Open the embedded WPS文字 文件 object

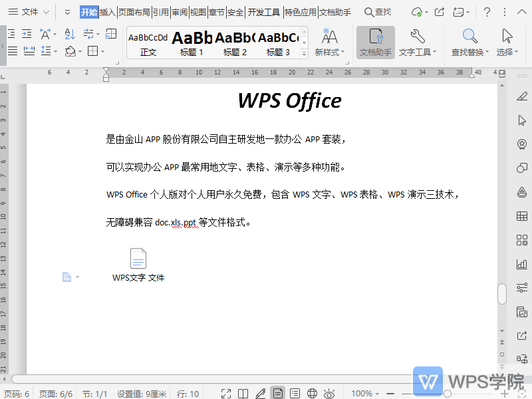(138, 259)
